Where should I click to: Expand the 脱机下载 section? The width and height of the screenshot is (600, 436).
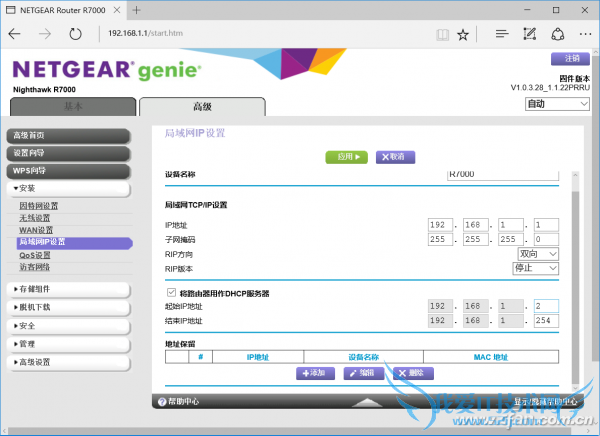click(68, 307)
